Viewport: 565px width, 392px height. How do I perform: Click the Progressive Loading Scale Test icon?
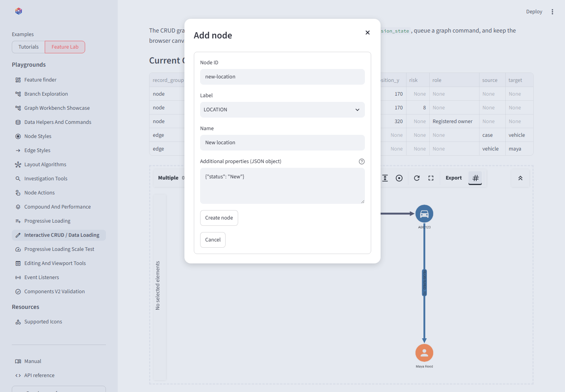tap(18, 249)
